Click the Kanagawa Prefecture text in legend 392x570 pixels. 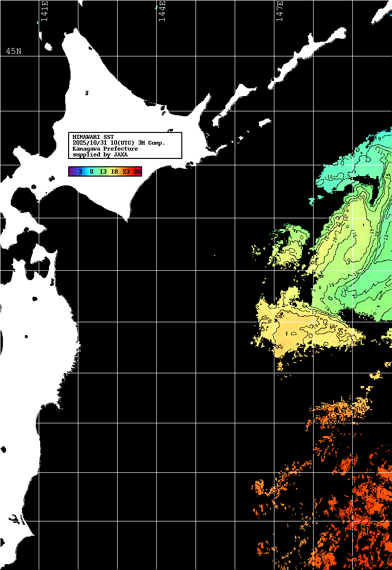pos(105,149)
